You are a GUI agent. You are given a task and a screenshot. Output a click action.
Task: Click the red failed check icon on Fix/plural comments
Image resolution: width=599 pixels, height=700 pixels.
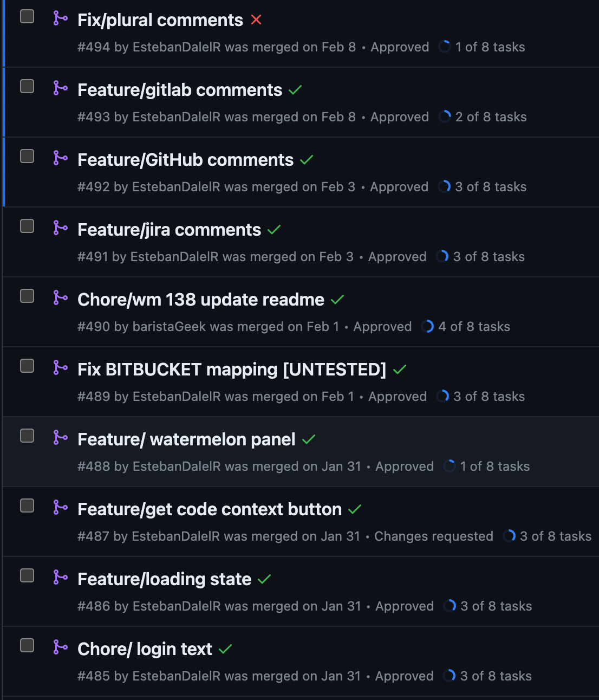coord(256,20)
